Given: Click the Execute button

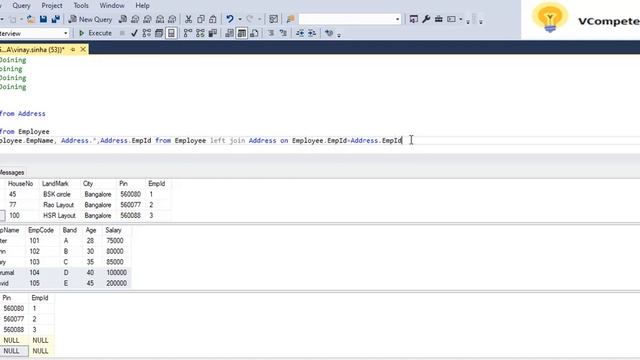Looking at the screenshot, I should [x=95, y=33].
